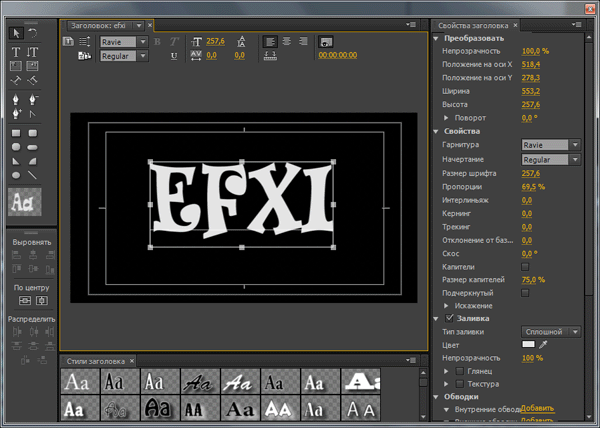The height and width of the screenshot is (428, 600).
Task: Select the horizontal Type tool
Action: [16, 52]
